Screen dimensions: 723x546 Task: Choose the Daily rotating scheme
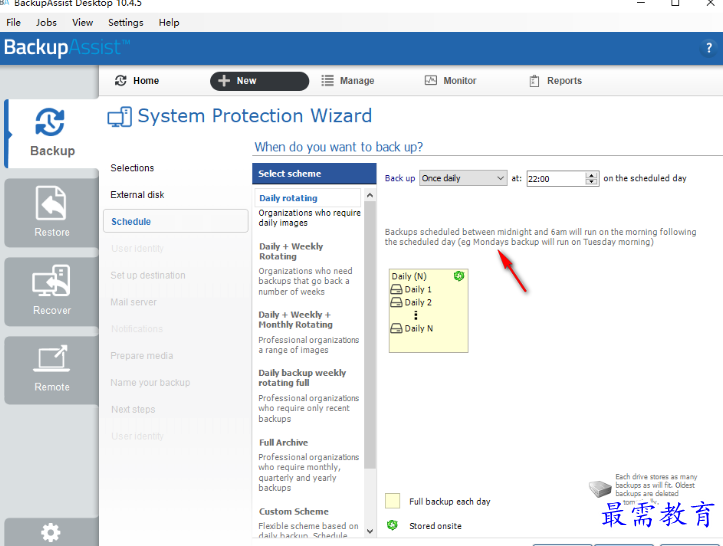coord(308,198)
